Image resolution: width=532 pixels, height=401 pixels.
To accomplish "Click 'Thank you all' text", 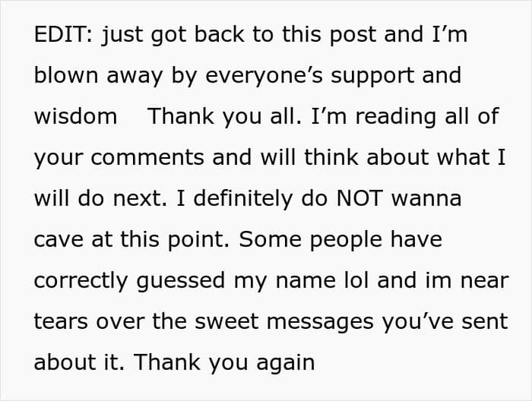I will point(224,116).
